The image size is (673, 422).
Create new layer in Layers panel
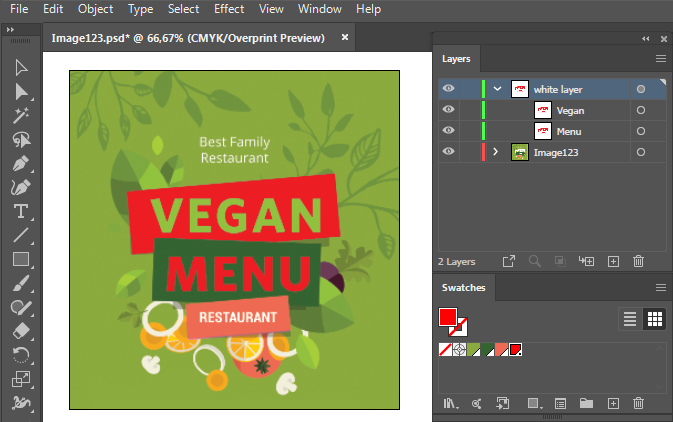tap(614, 261)
